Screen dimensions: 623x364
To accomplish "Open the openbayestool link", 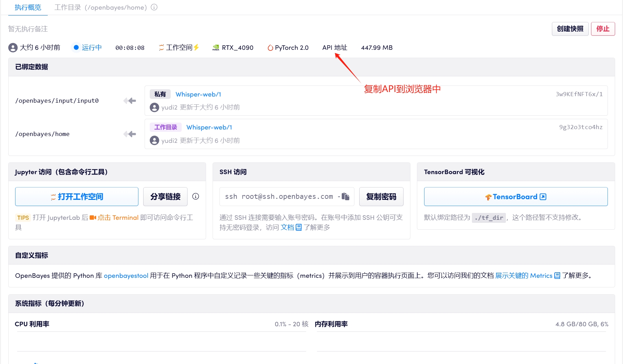I will click(126, 276).
